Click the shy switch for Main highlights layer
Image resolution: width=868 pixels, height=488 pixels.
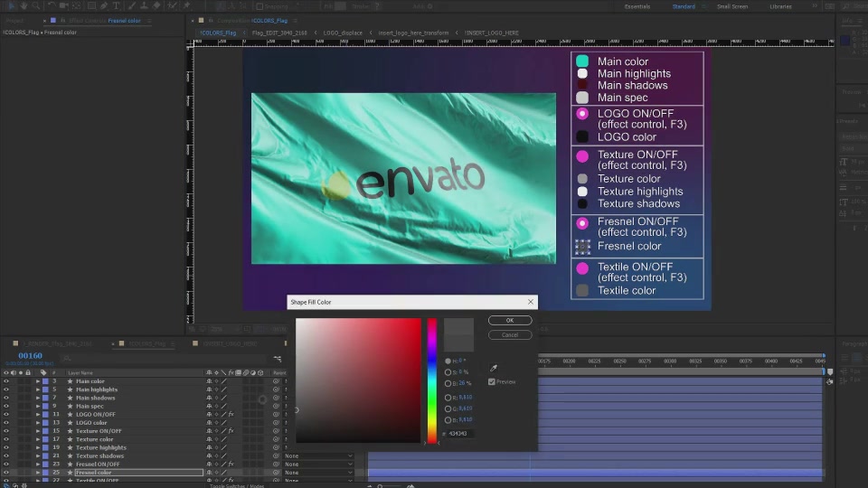point(209,389)
